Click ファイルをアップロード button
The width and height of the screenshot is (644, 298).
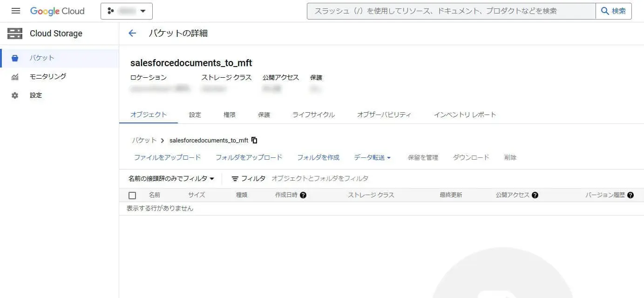[168, 157]
